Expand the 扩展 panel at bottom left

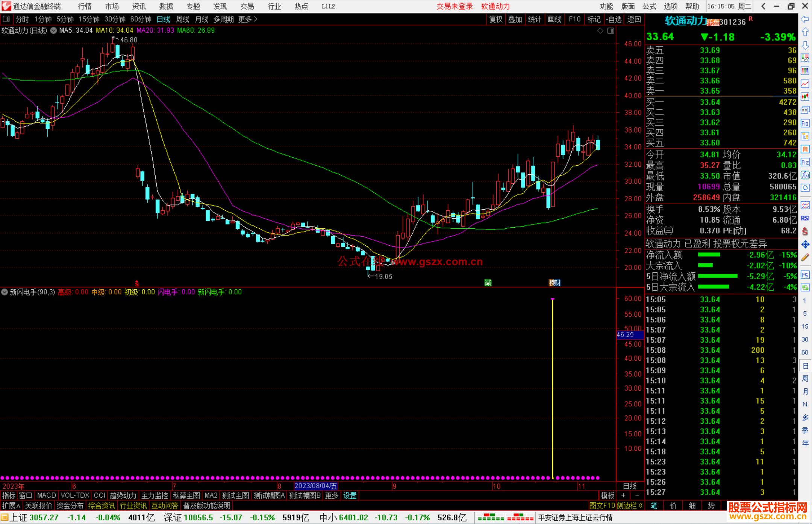coord(11,506)
